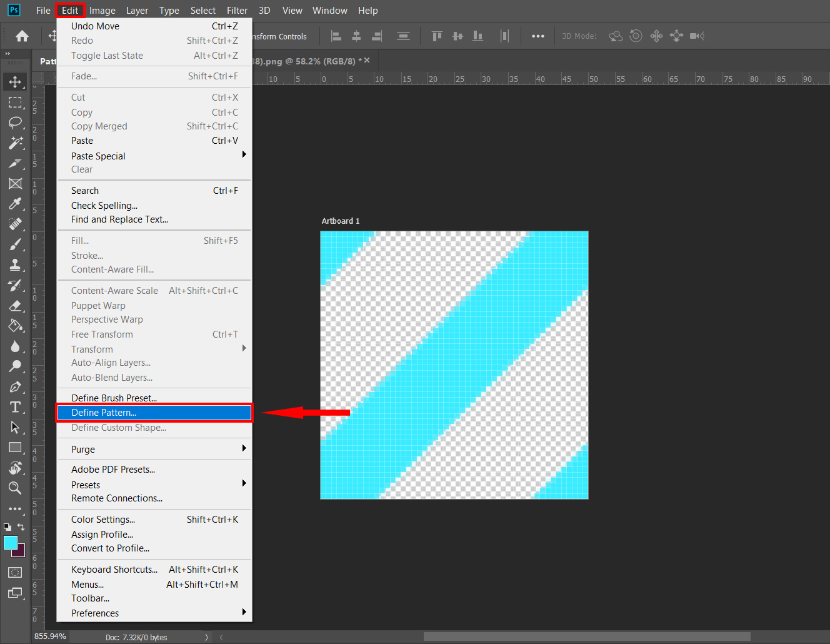Select the Zoom magnifier tool
The image size is (830, 644).
[15, 488]
